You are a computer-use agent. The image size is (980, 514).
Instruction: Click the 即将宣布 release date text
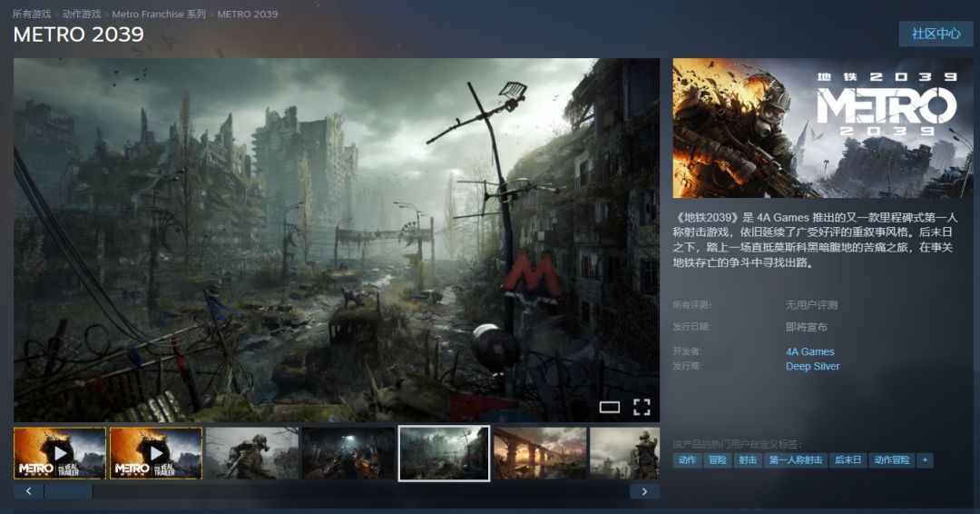click(807, 327)
